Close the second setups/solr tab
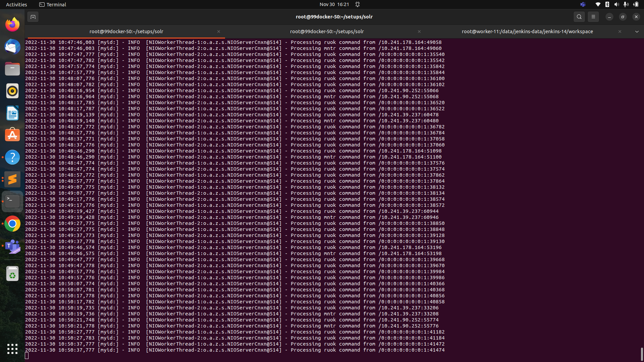This screenshot has width=644, height=362. [x=419, y=32]
